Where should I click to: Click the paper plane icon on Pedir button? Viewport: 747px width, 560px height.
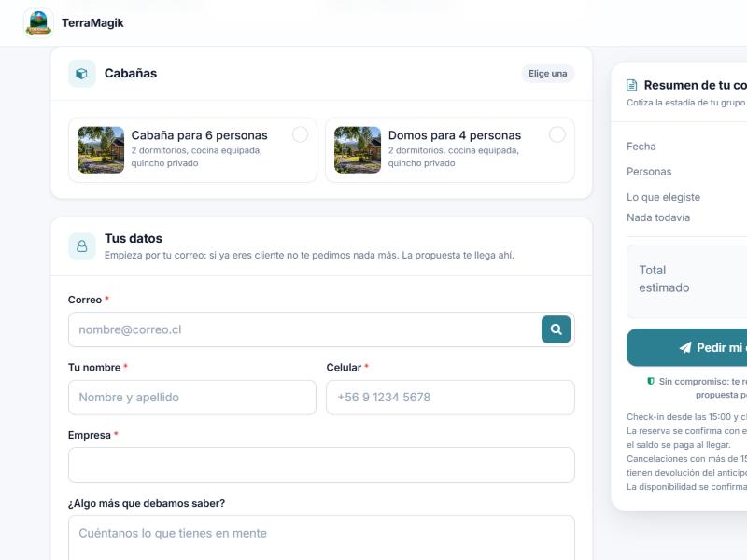[x=685, y=347]
